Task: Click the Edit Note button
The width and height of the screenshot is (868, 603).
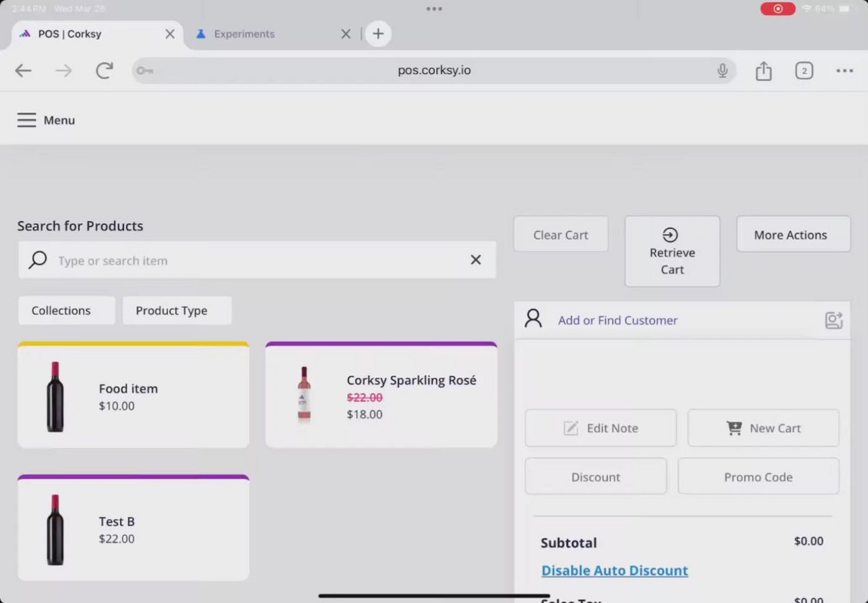Action: (x=601, y=428)
